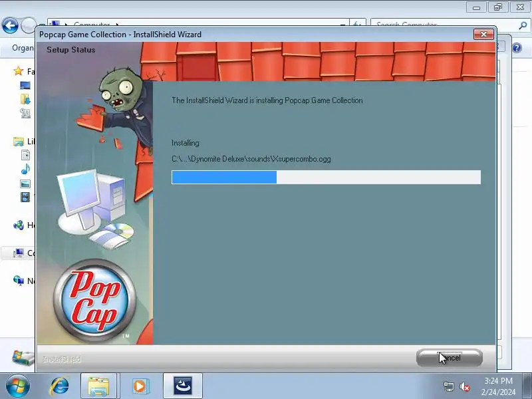Click the installation progress bar
Image resolution: width=532 pixels, height=399 pixels.
(326, 177)
